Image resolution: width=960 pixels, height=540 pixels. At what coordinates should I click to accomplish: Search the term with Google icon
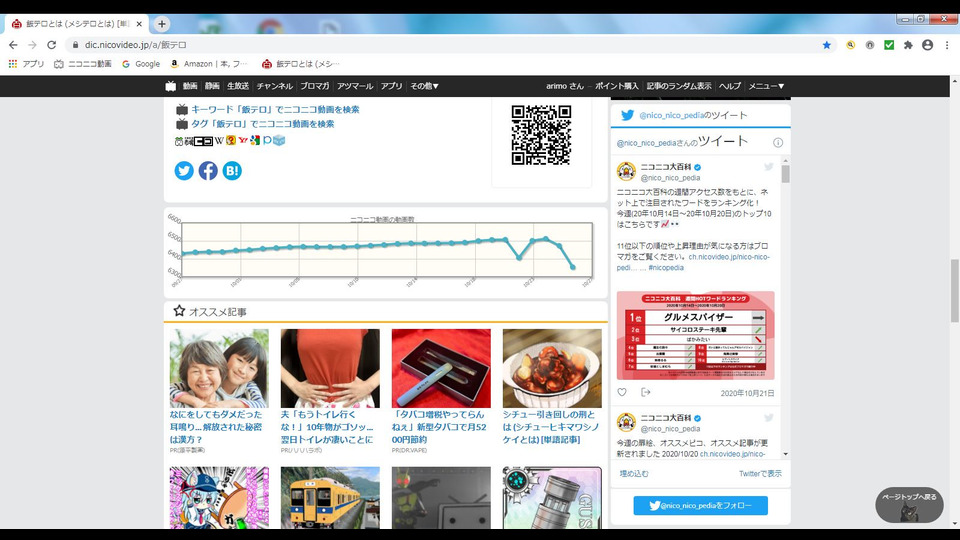(255, 140)
